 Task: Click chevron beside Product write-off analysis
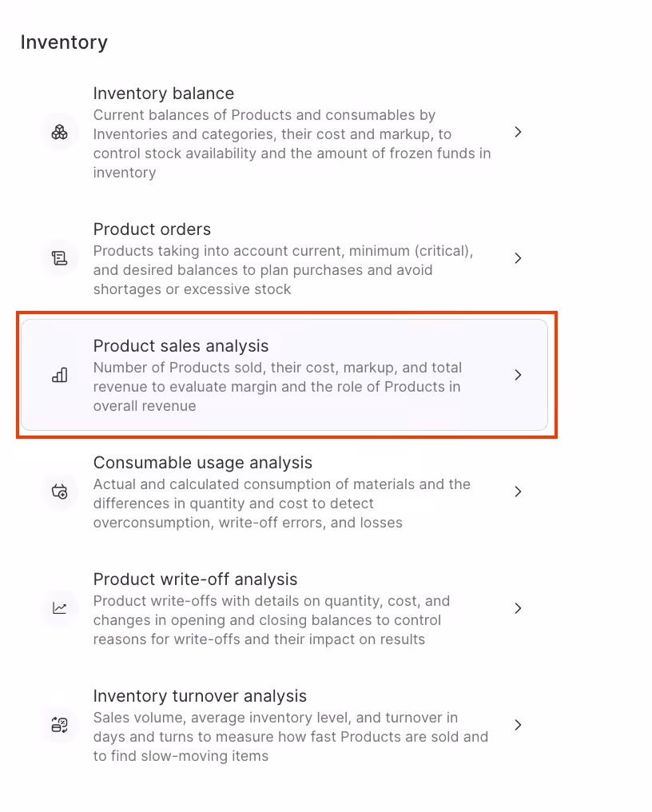[x=518, y=608]
